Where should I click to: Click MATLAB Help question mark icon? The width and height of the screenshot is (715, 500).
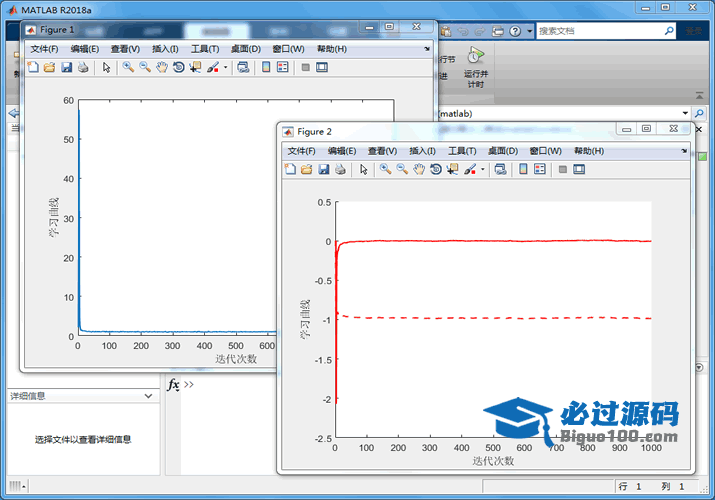click(x=515, y=31)
